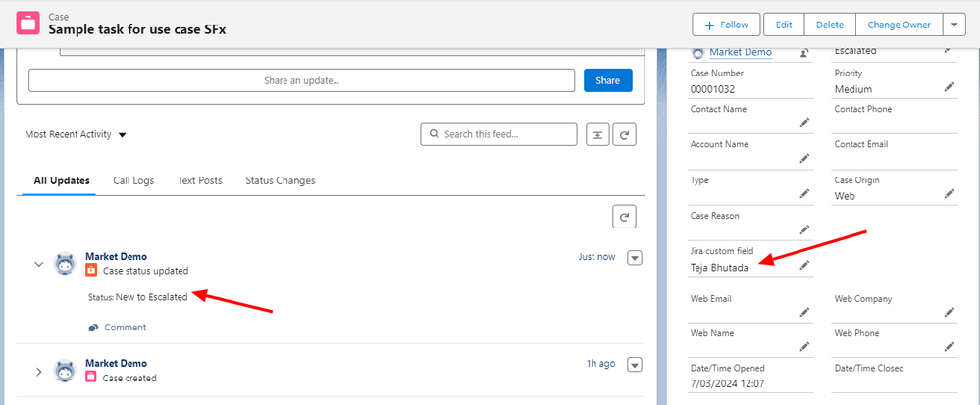This screenshot has height=405, width=980.
Task: Edit Case Origin using pencil icon
Action: tap(949, 194)
